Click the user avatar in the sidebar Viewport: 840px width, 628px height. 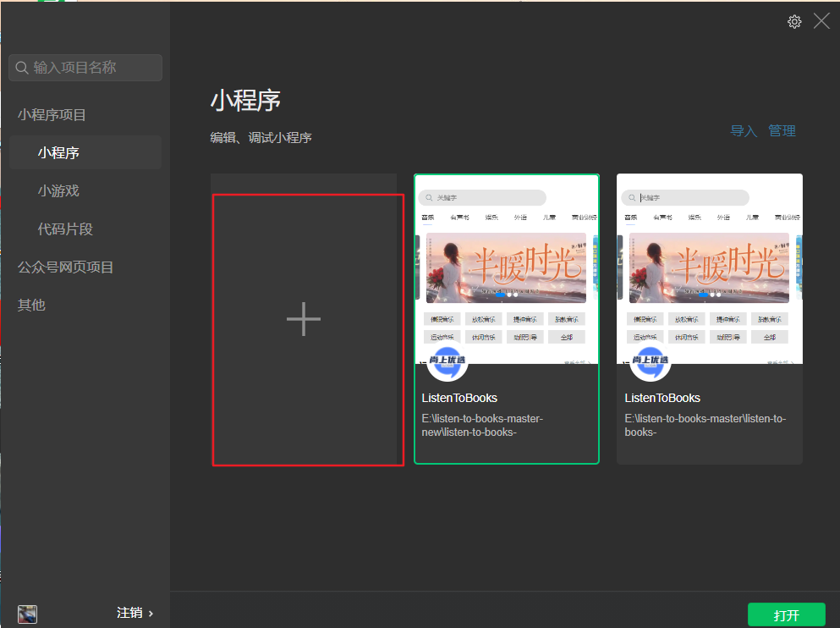pyautogui.click(x=27, y=614)
